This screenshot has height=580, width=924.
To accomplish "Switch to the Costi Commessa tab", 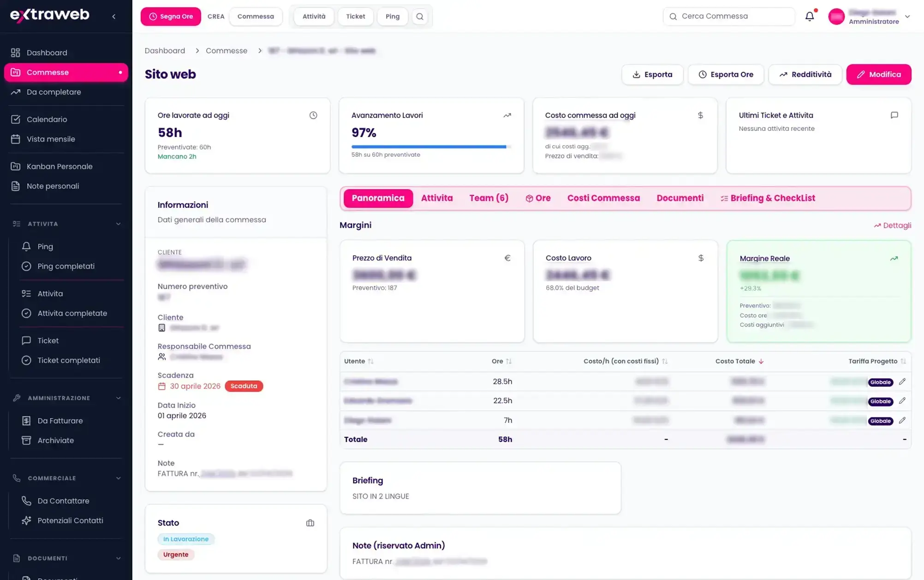I will pos(603,198).
